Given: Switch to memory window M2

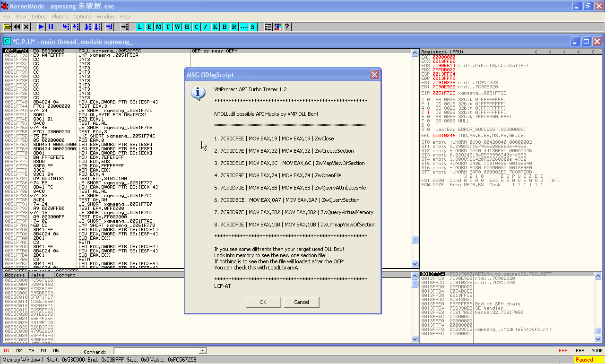Looking at the screenshot, I should [19, 351].
